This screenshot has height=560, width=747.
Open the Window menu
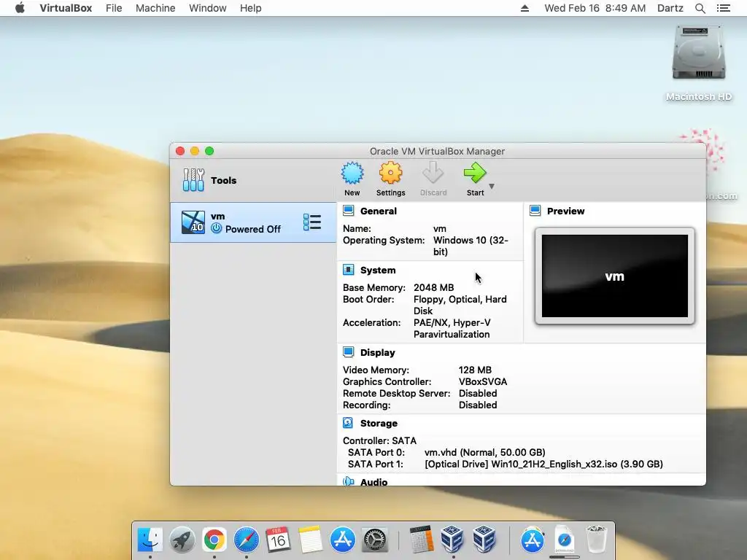tap(208, 8)
